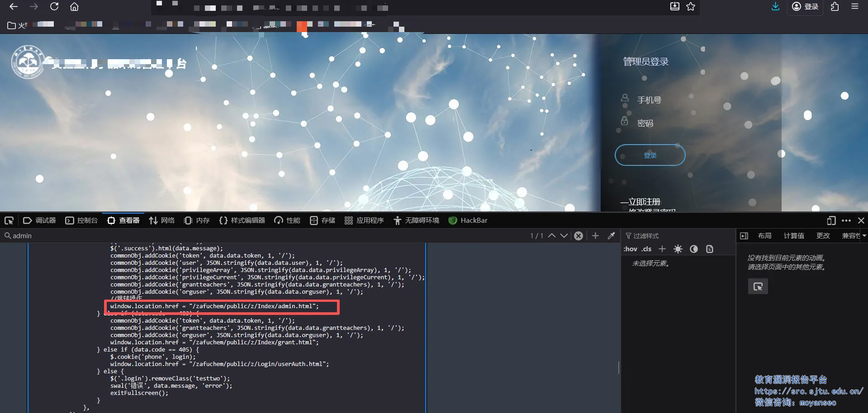Pick a color with the eyedropper icon
Screen dimensions: 868x413
tap(611, 236)
